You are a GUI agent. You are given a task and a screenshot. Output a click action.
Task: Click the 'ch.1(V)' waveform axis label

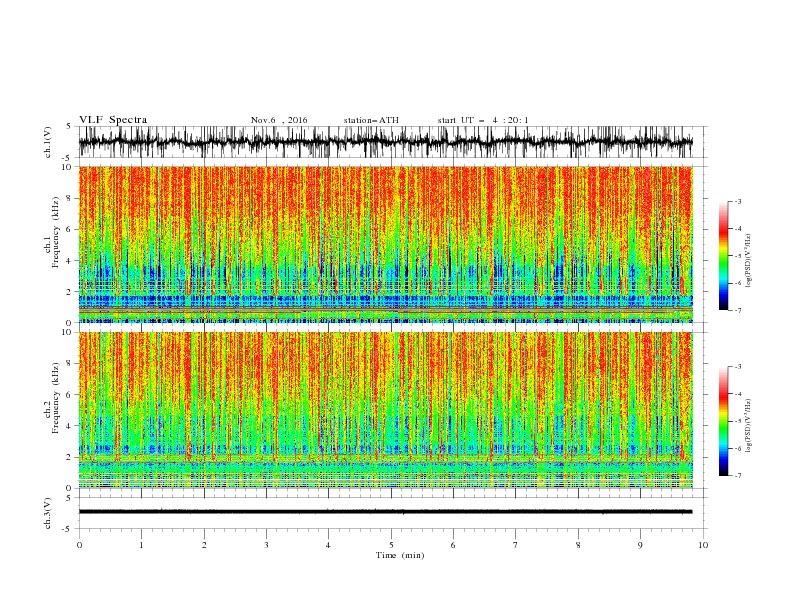(x=48, y=142)
